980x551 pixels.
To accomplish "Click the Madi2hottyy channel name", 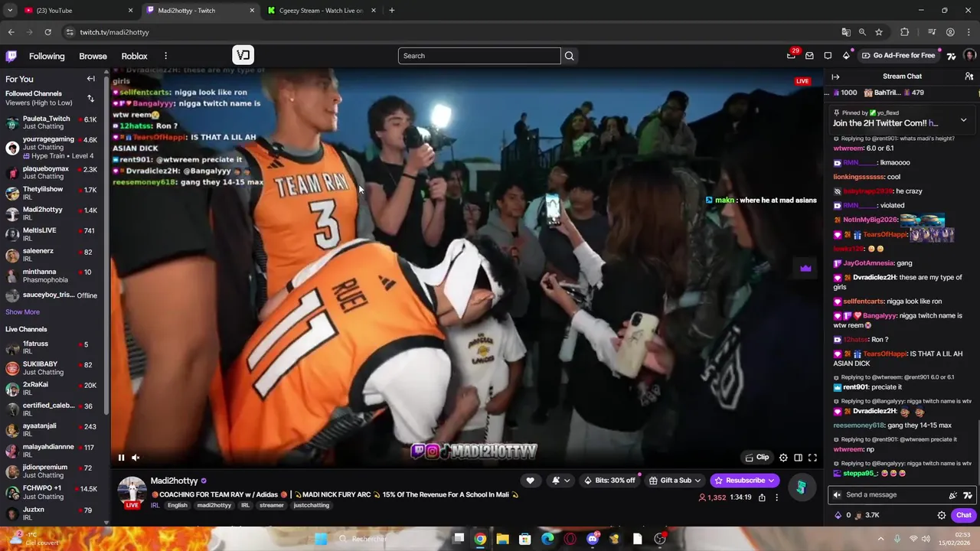I will coord(174,481).
